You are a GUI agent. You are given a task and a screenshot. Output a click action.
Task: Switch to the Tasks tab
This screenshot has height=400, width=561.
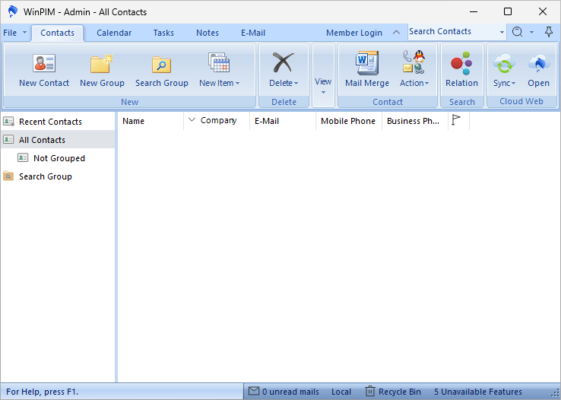(x=164, y=33)
